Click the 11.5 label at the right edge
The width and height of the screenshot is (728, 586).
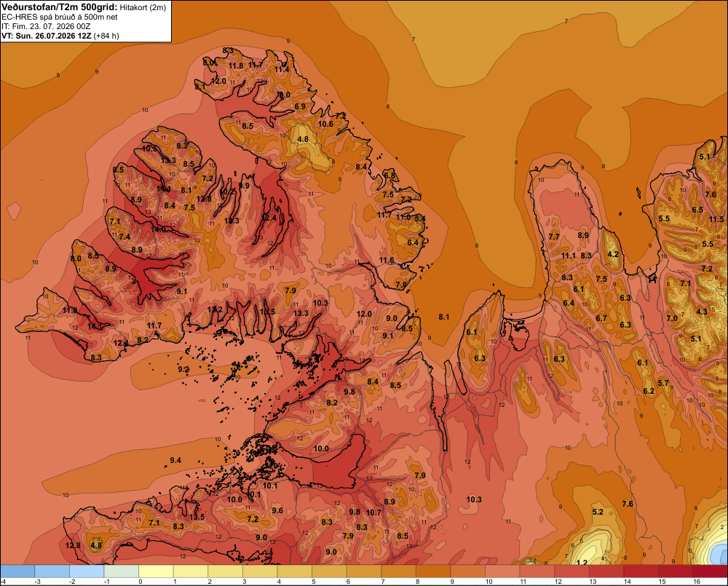(x=716, y=219)
